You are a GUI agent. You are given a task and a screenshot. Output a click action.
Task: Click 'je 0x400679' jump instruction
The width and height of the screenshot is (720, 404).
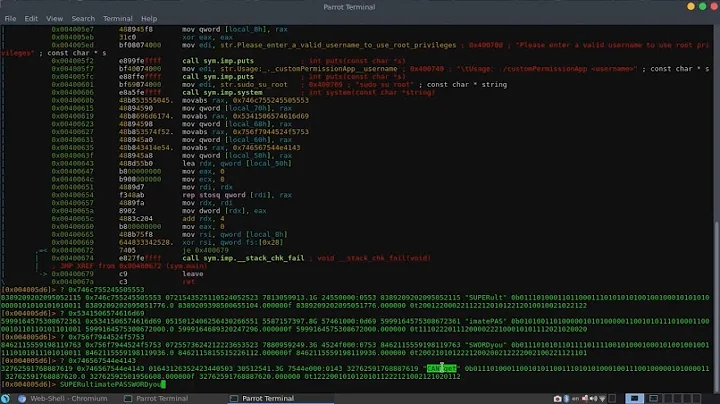(x=205, y=250)
